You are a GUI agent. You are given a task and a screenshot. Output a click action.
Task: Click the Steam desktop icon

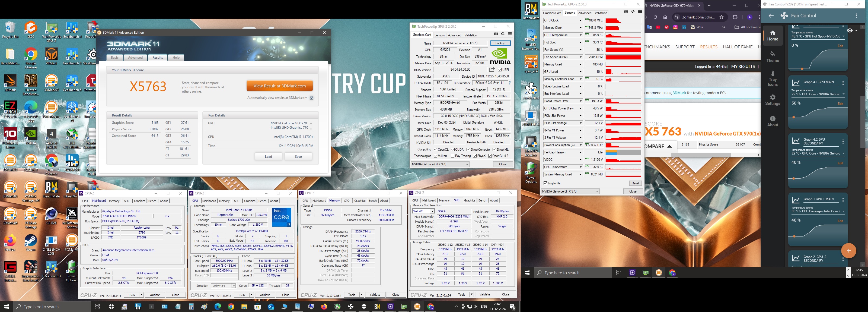point(31,243)
